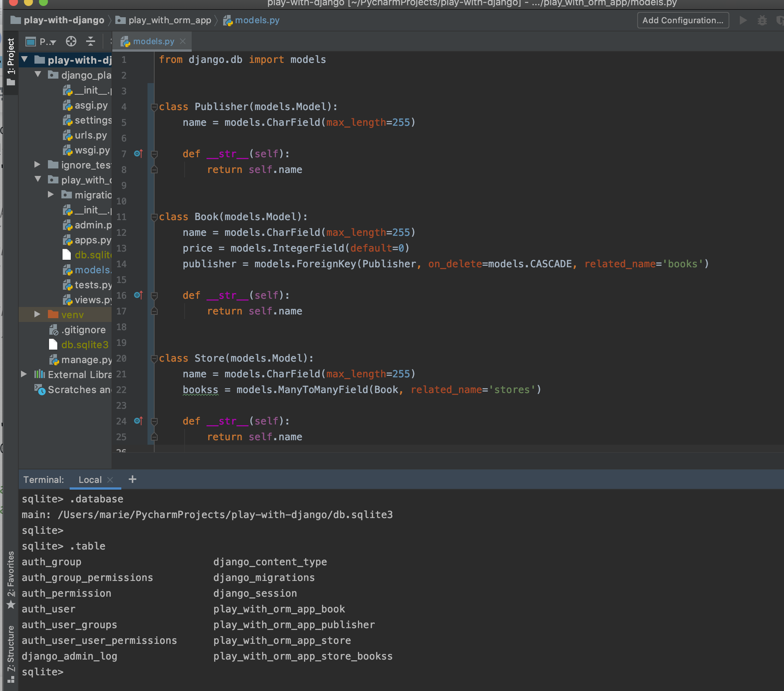The width and height of the screenshot is (784, 691).
Task: Collapse all nodes via the Project panel icon
Action: [x=91, y=42]
